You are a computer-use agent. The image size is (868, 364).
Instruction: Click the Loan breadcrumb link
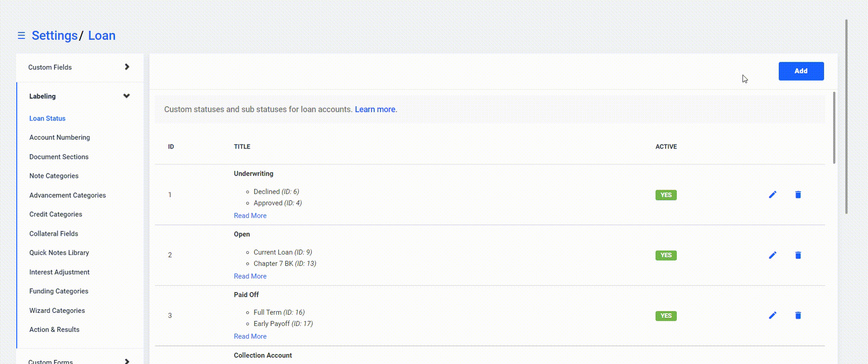pos(101,35)
